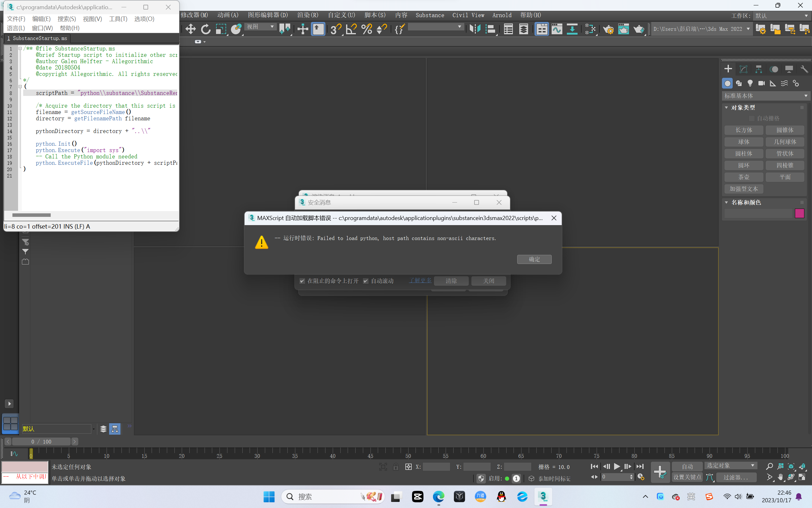Play the animation

(617, 466)
